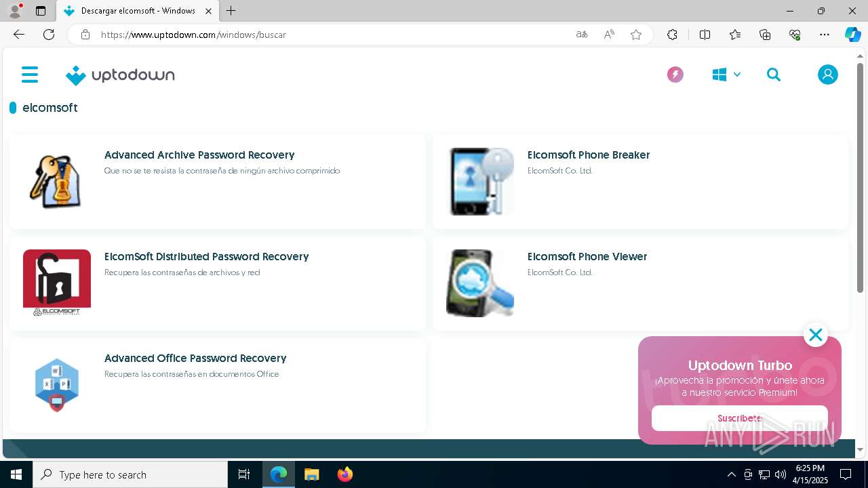Show hidden system tray icons
This screenshot has height=488, width=868.
pyautogui.click(x=731, y=474)
